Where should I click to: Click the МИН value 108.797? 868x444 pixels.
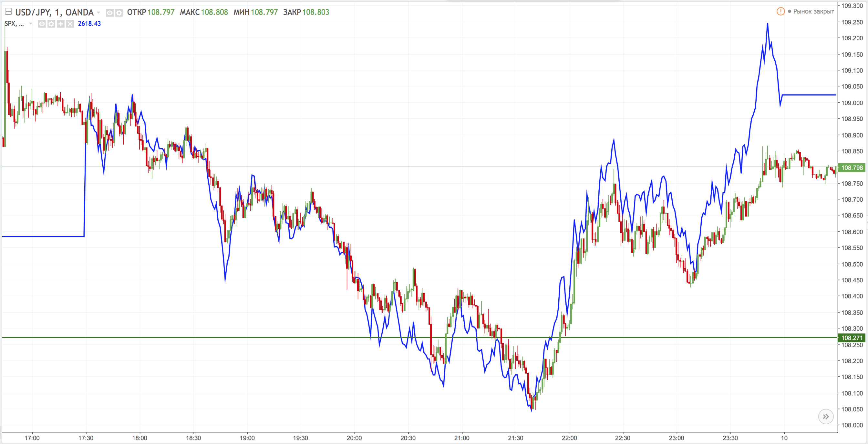[x=264, y=12]
